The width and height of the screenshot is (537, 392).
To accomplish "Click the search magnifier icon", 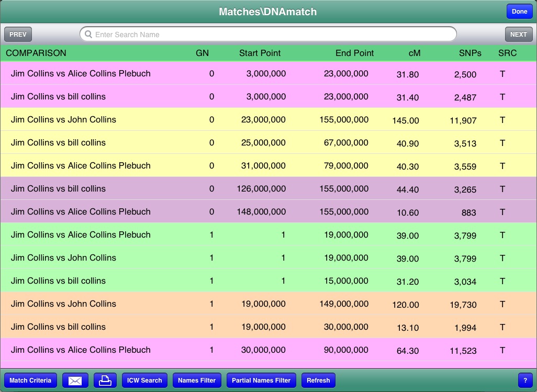I will pos(88,35).
